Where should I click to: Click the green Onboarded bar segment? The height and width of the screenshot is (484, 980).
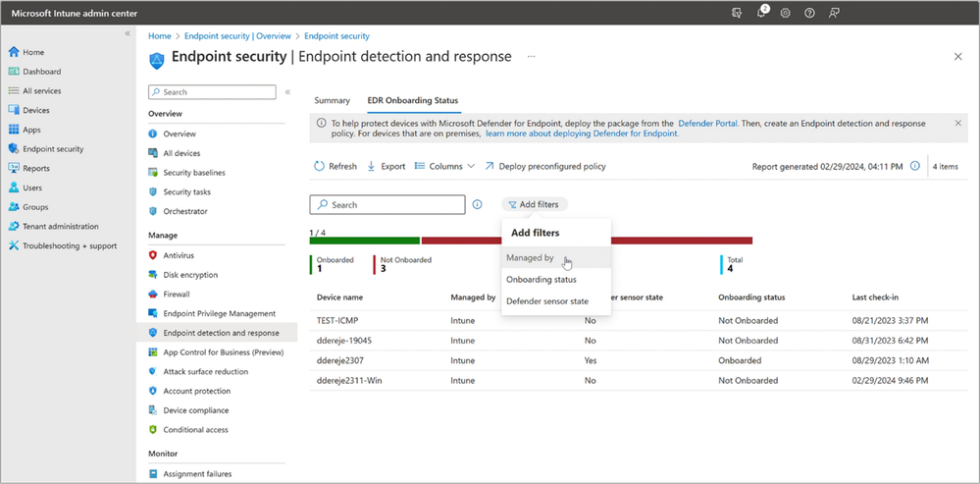coord(364,241)
